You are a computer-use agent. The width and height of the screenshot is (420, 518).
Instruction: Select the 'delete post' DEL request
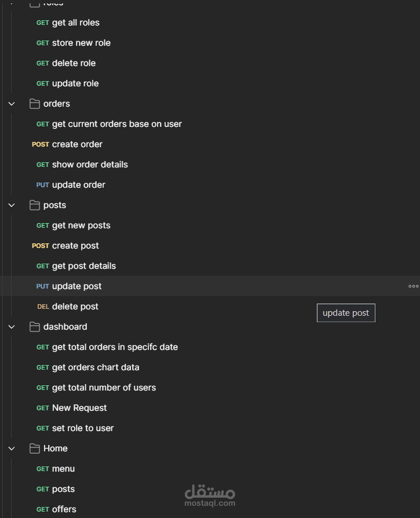(x=75, y=307)
